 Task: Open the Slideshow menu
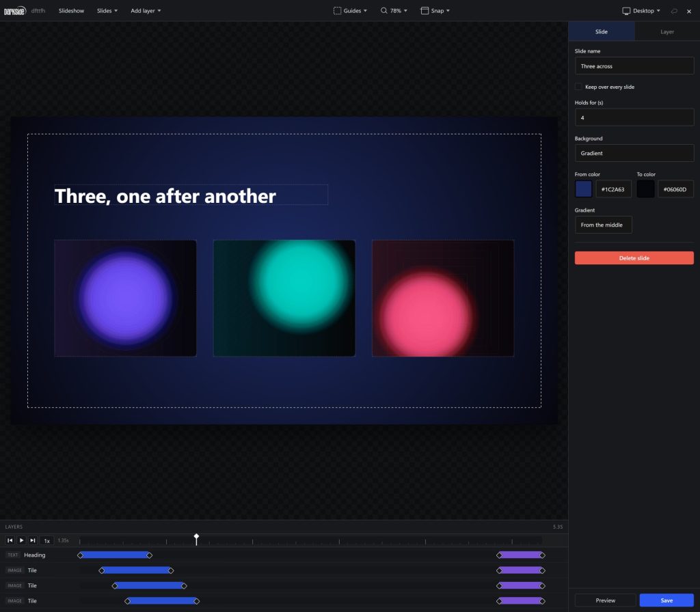71,11
